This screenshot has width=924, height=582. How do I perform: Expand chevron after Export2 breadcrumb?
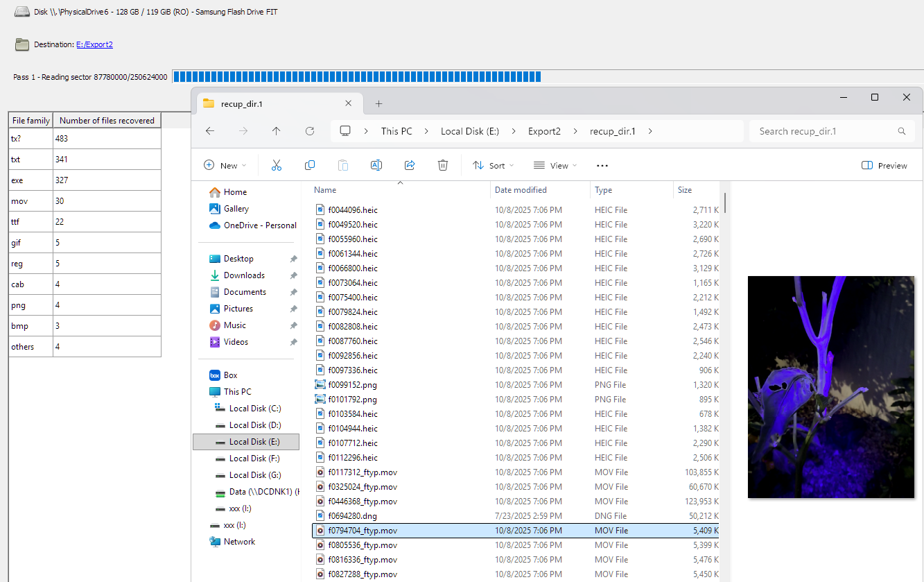[575, 131]
